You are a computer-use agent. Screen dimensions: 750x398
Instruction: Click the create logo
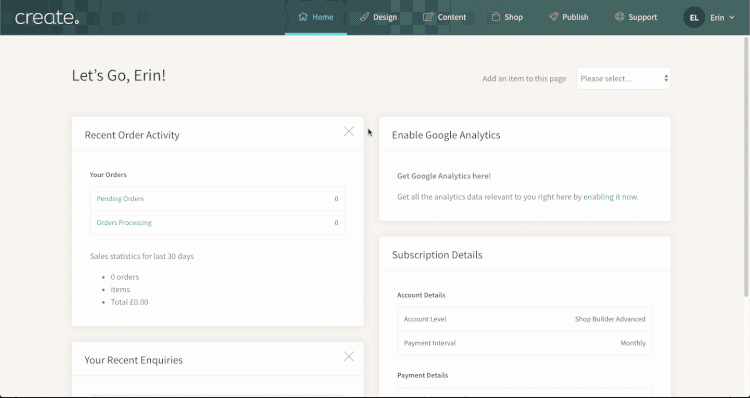[x=47, y=18]
